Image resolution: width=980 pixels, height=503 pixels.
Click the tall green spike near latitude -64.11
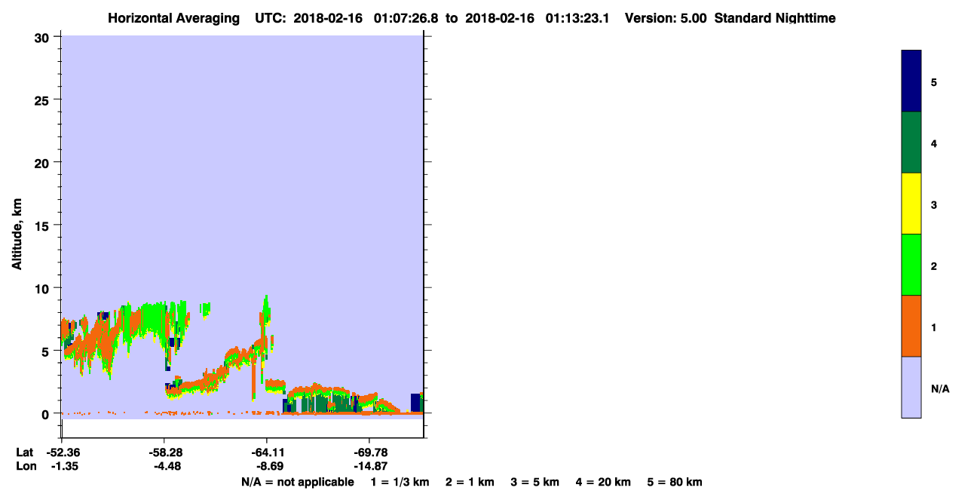(265, 309)
